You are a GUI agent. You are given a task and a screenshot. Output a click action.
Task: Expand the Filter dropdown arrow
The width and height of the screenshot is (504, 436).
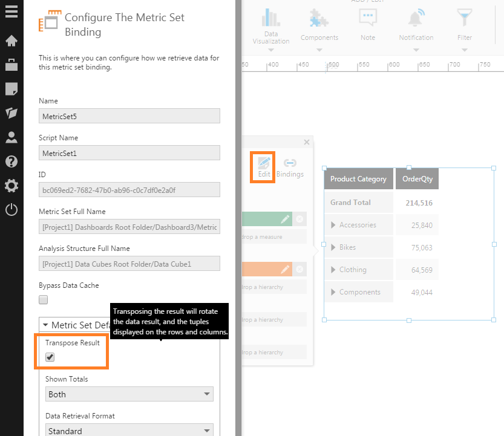coord(465,50)
